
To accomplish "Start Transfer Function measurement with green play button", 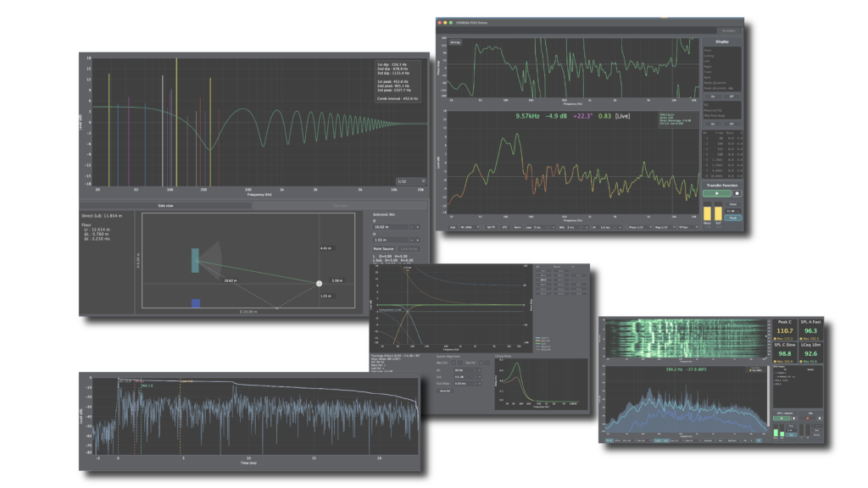I will tap(717, 193).
